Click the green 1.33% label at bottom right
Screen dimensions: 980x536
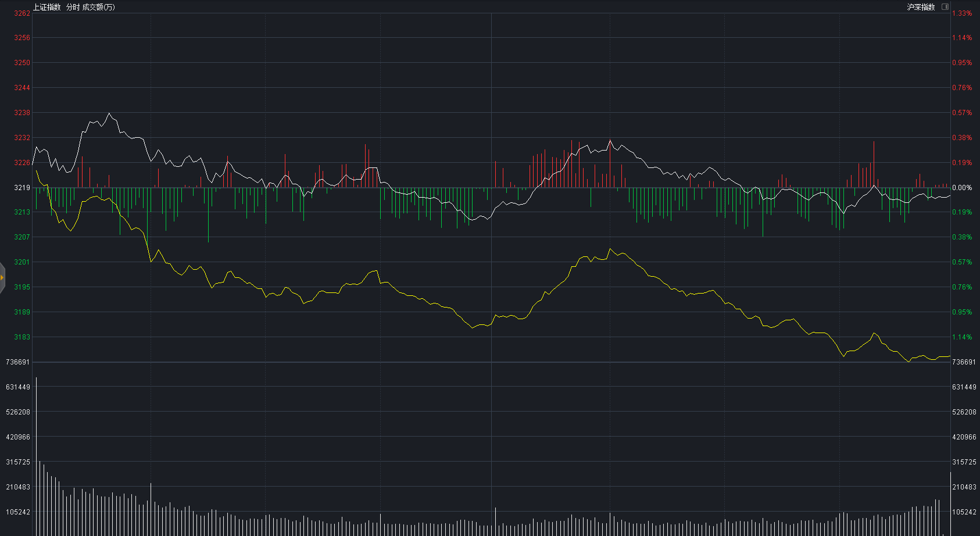[x=962, y=361]
